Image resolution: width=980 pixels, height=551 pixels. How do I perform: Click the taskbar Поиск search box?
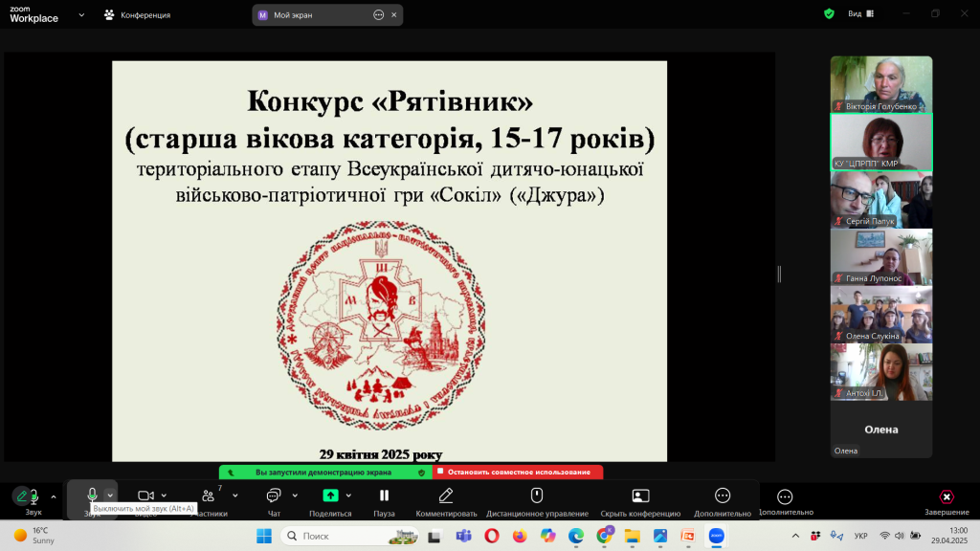(350, 536)
